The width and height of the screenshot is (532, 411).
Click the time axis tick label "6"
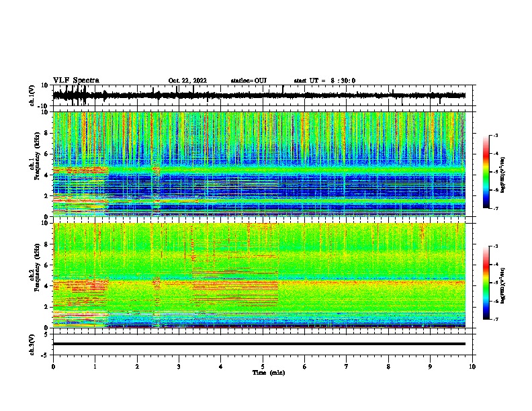click(305, 367)
